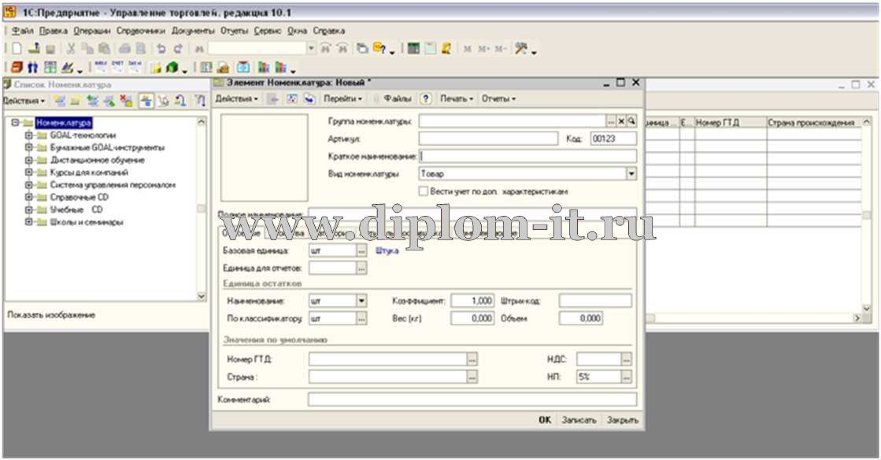The image size is (881, 460).
Task: Click the new document icon in the main toolbar
Action: tap(17, 48)
